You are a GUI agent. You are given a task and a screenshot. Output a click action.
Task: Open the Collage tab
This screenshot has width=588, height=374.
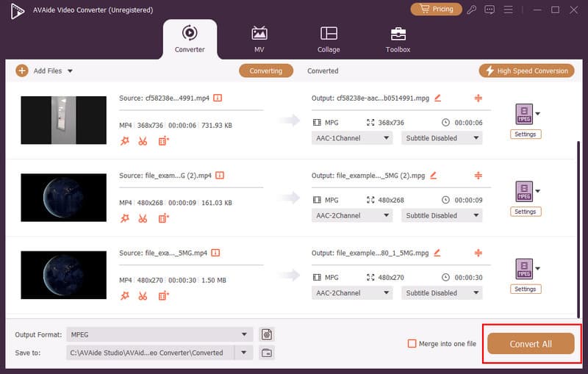[329, 40]
